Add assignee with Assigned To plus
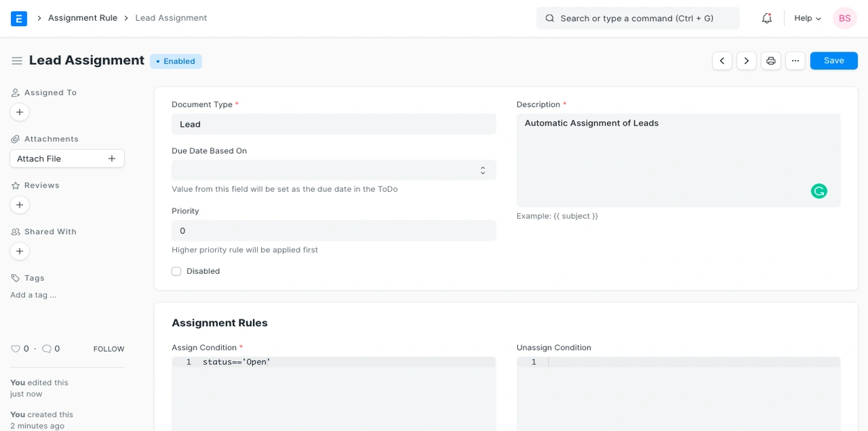The image size is (868, 431). click(x=19, y=112)
